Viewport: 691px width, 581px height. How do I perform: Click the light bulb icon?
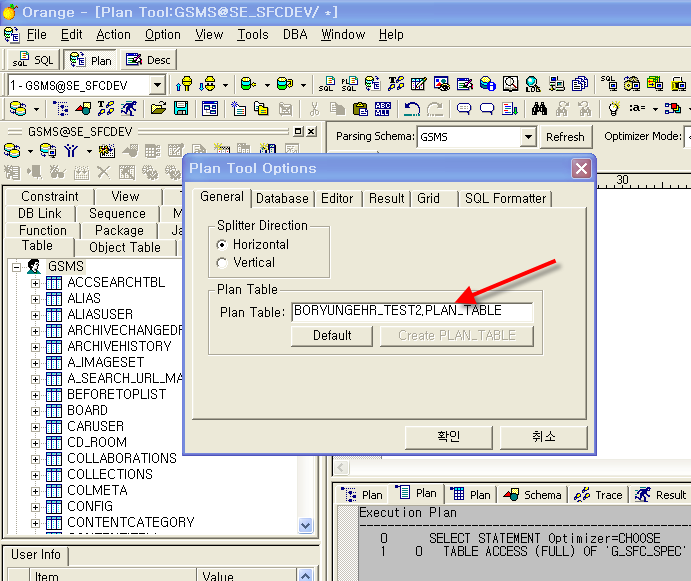(614, 108)
